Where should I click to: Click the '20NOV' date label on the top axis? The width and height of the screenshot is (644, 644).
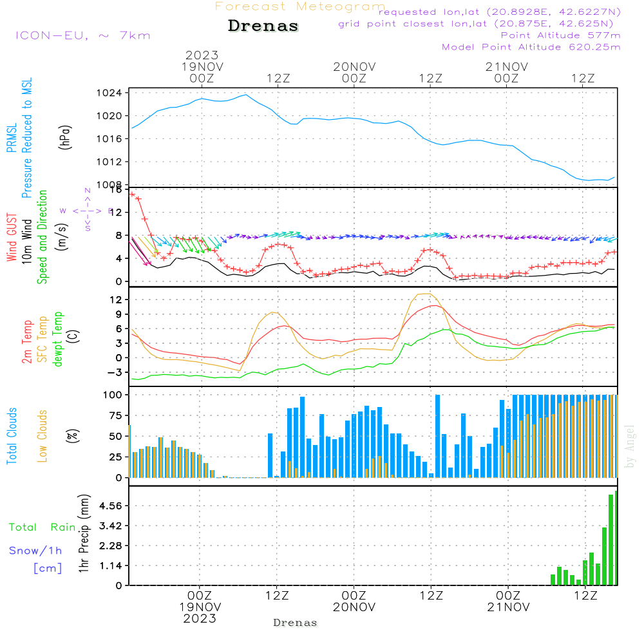(354, 66)
